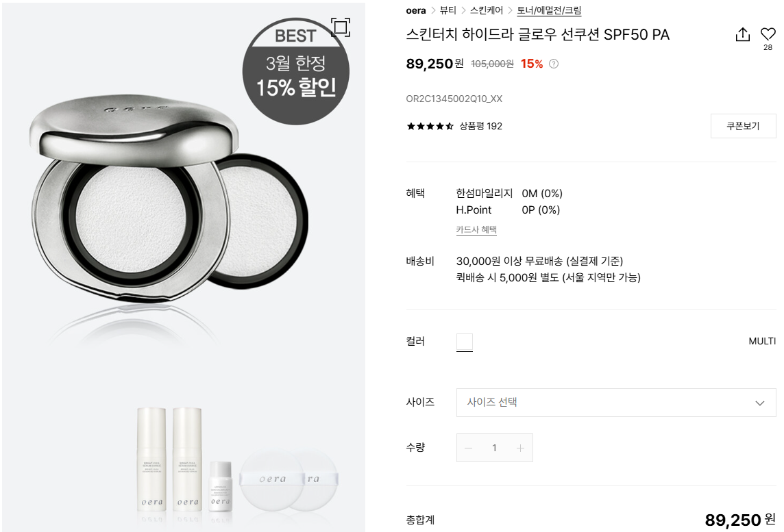This screenshot has height=532, width=784.
Task: Click the 쿠폰보기 button
Action: [743, 126]
